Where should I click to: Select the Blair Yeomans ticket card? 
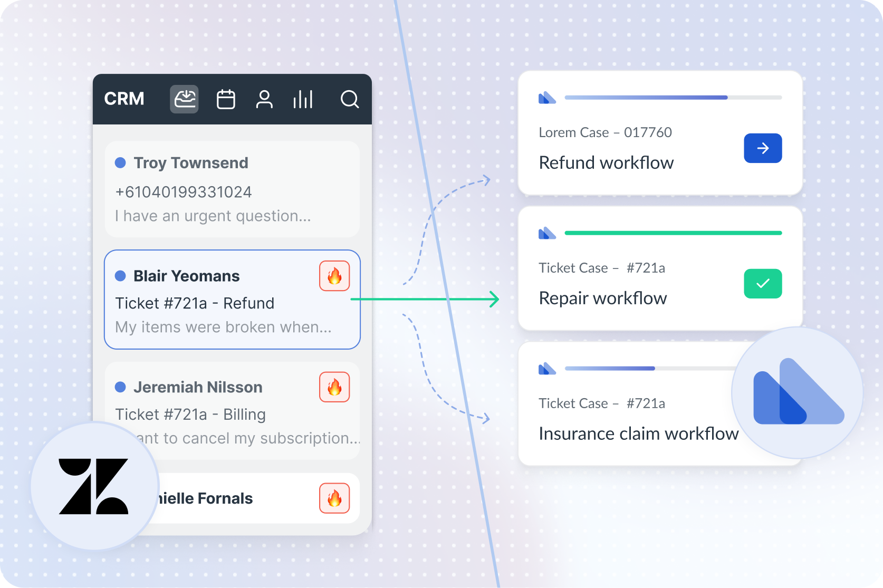pos(232,300)
